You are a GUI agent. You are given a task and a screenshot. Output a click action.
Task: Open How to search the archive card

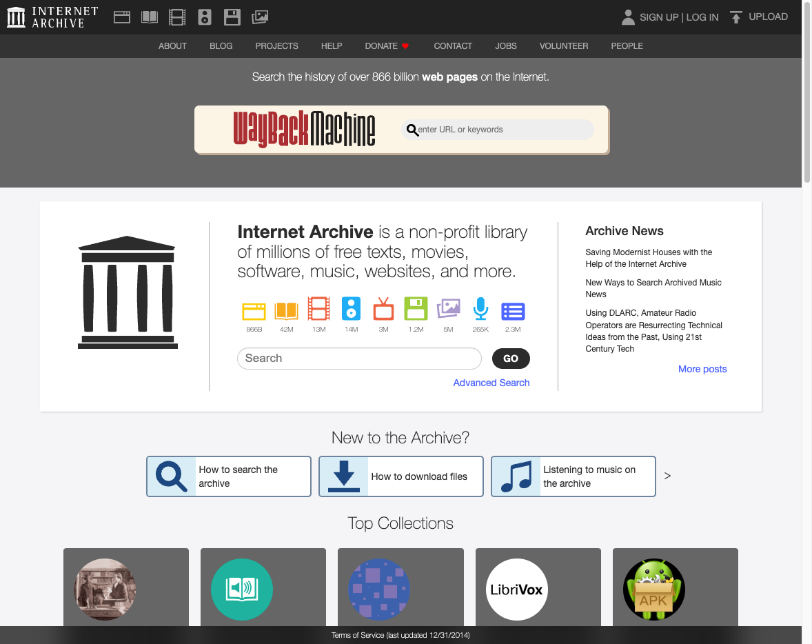pyautogui.click(x=229, y=476)
